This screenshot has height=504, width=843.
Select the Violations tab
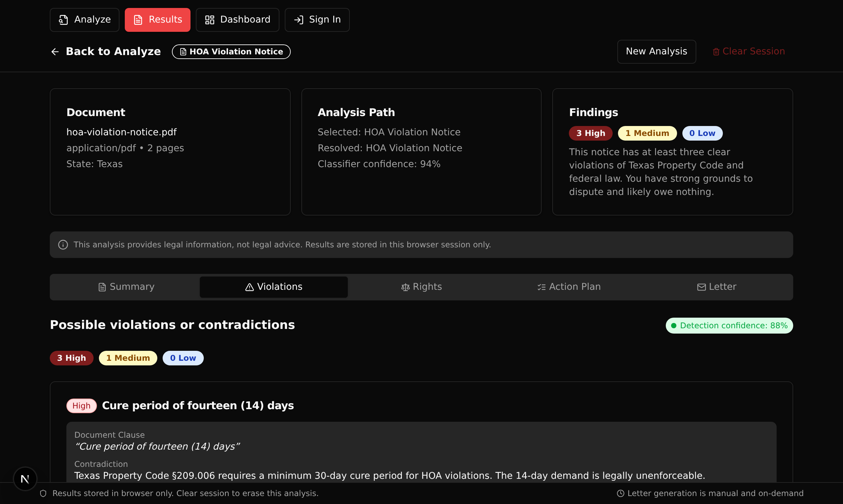pyautogui.click(x=273, y=287)
